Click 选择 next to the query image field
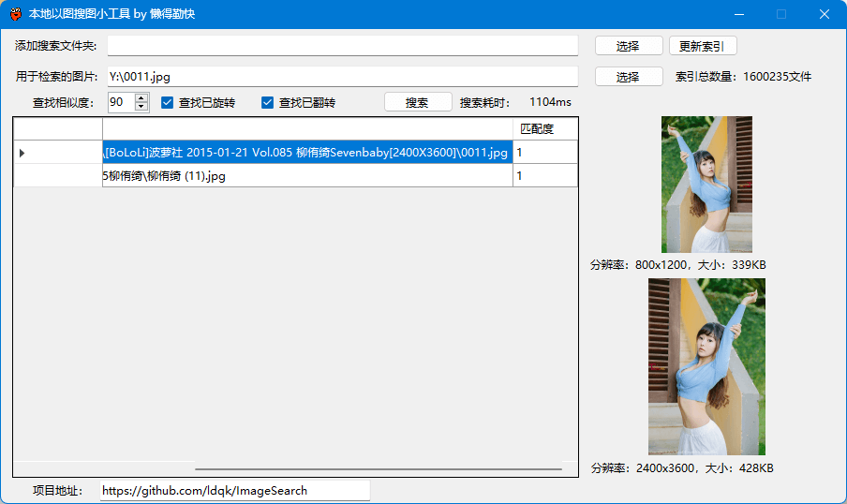Screen dimensions: 847x504 [x=628, y=77]
